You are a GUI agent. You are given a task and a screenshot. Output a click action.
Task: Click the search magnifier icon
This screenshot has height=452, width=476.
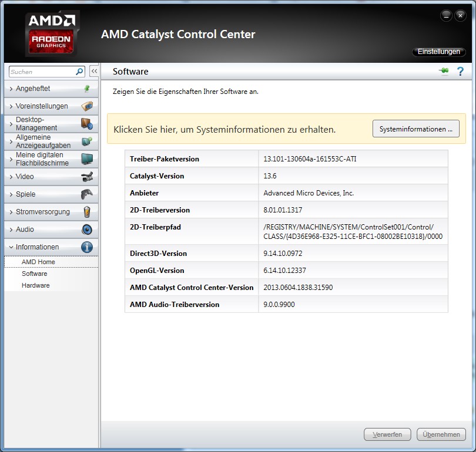click(79, 72)
